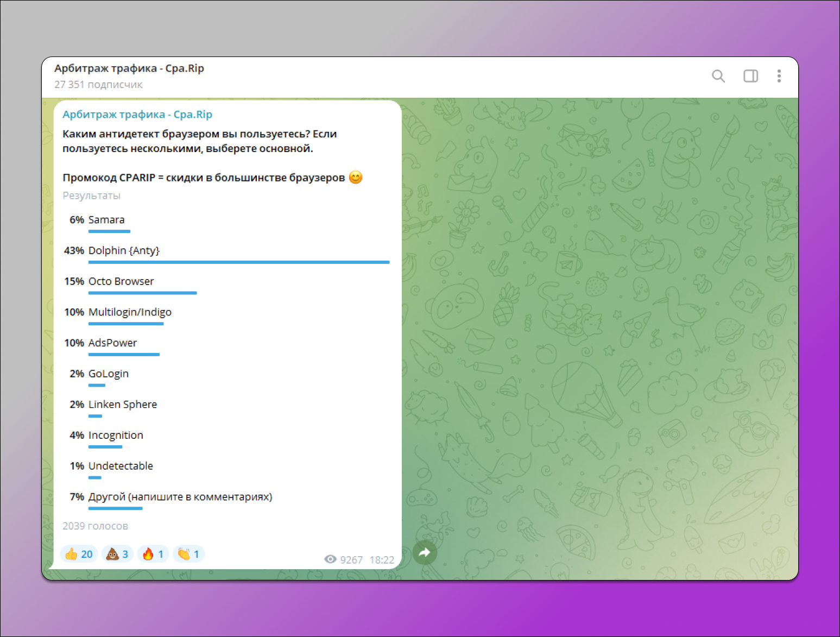Click the eye views counter icon

pyautogui.click(x=330, y=559)
